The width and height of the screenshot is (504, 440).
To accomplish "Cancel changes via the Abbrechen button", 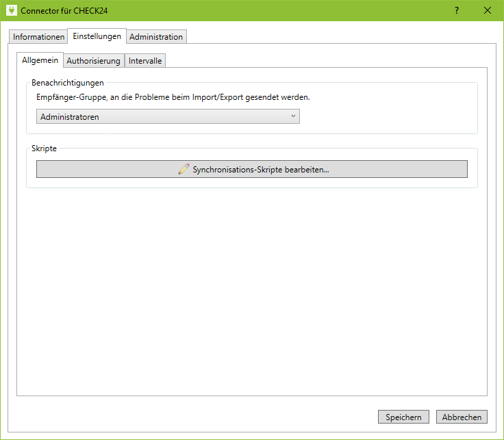I will click(x=462, y=417).
